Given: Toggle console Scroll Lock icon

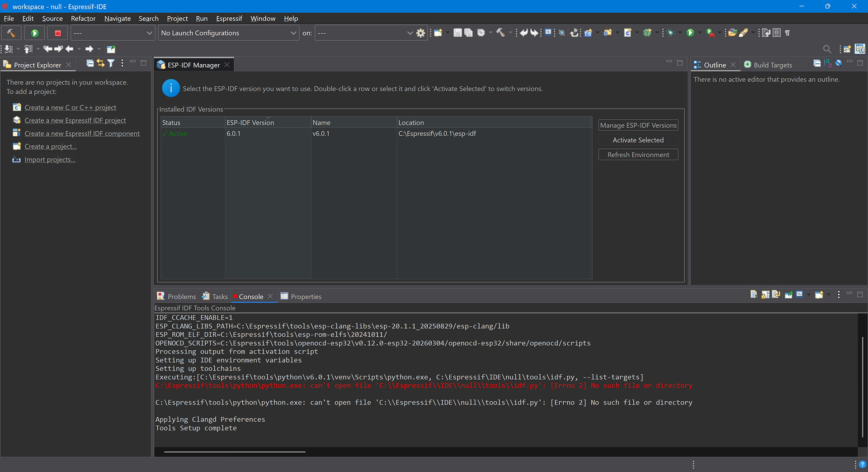Looking at the screenshot, I should point(765,295).
